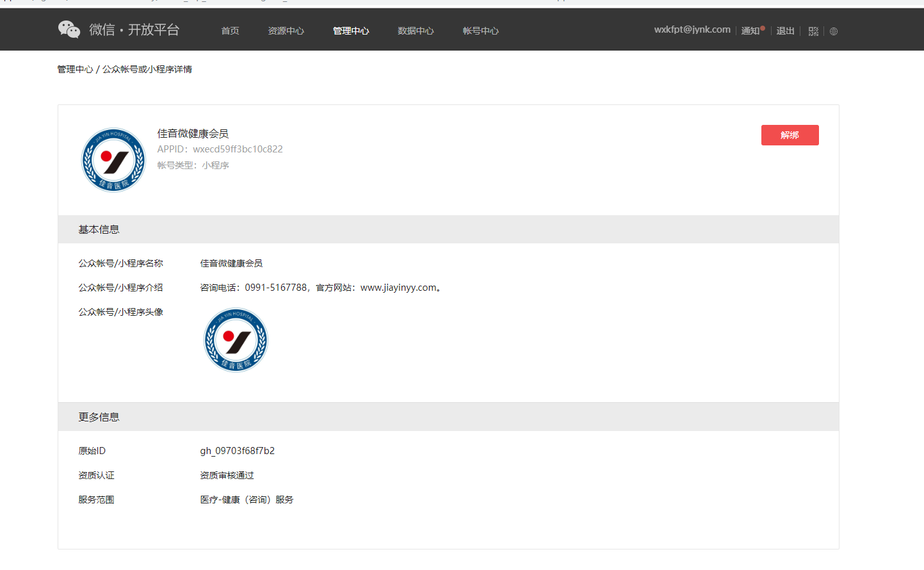Click the 服务范围 label
Viewport: 924px width, 570px height.
pyautogui.click(x=97, y=500)
